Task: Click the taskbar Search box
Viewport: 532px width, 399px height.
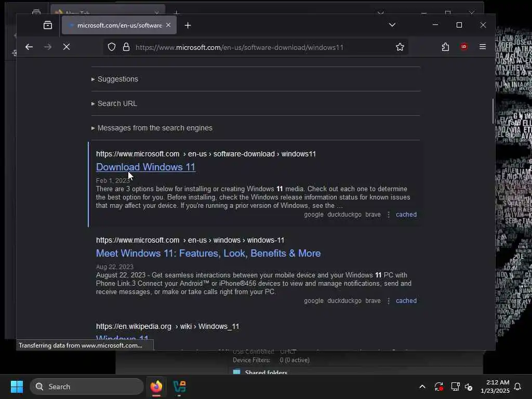Action: (87, 387)
